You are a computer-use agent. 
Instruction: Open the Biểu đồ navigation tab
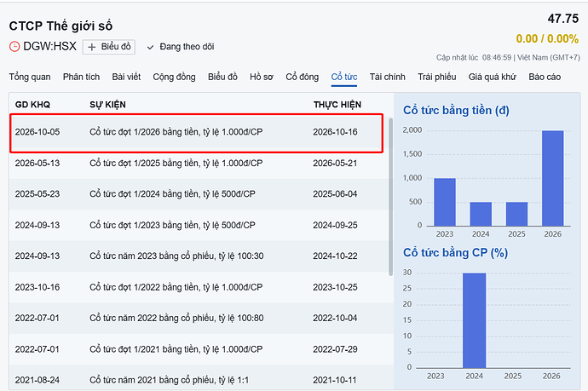point(222,77)
